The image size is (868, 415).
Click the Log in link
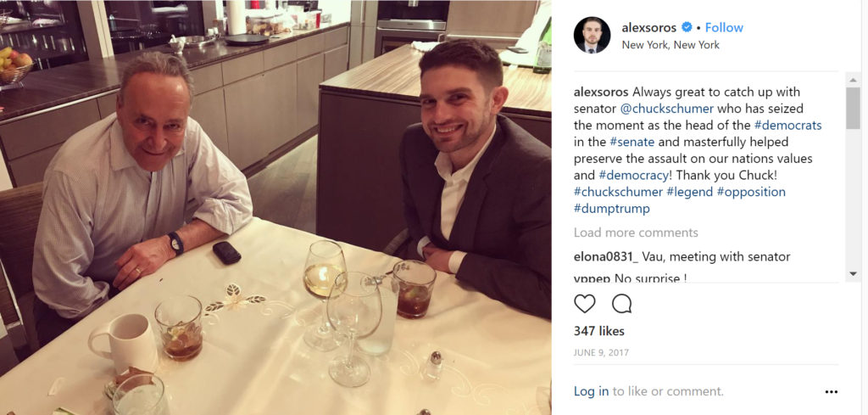(591, 391)
